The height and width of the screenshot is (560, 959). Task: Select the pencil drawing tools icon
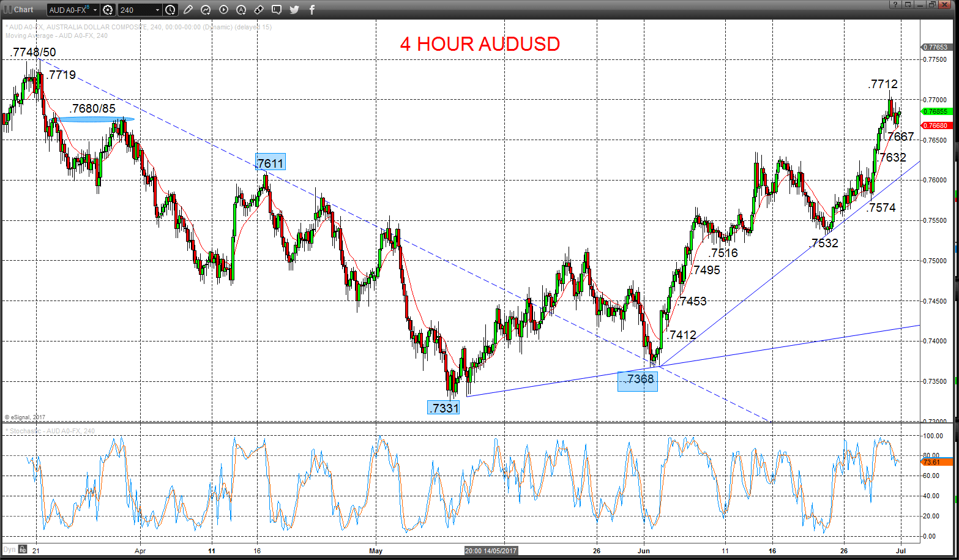click(188, 10)
